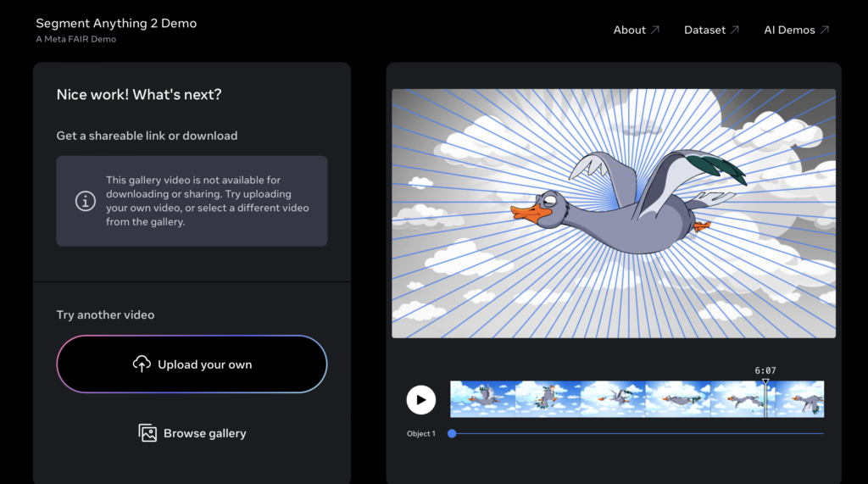868x484 pixels.
Task: Open the About link
Action: [636, 30]
